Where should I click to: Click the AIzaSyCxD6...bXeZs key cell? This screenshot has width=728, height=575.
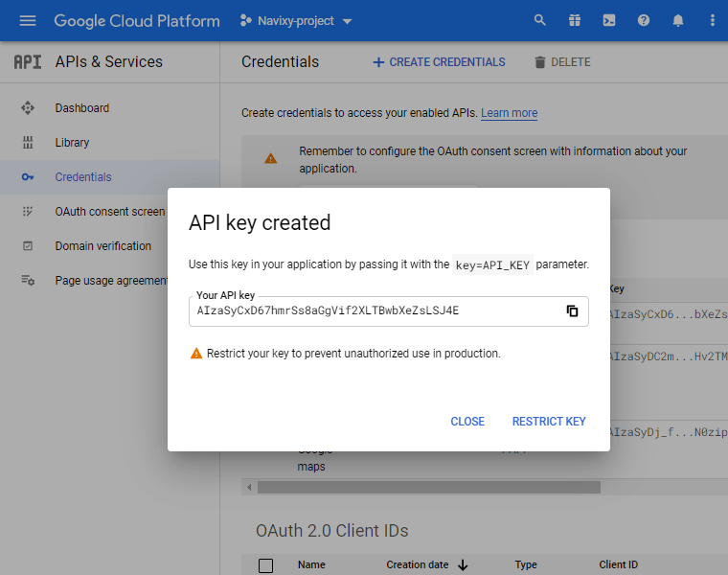pyautogui.click(x=669, y=314)
